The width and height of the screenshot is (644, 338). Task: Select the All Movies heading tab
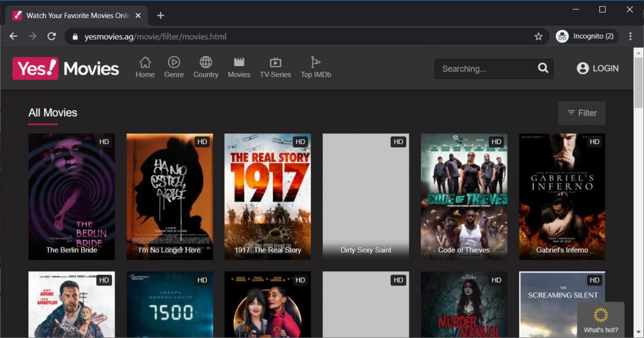53,113
